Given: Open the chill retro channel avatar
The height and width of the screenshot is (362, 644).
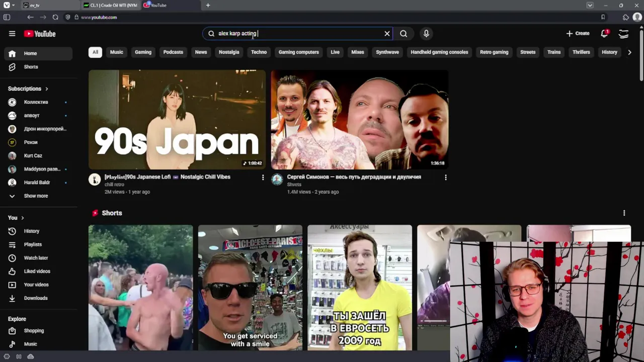Looking at the screenshot, I should [x=95, y=179].
